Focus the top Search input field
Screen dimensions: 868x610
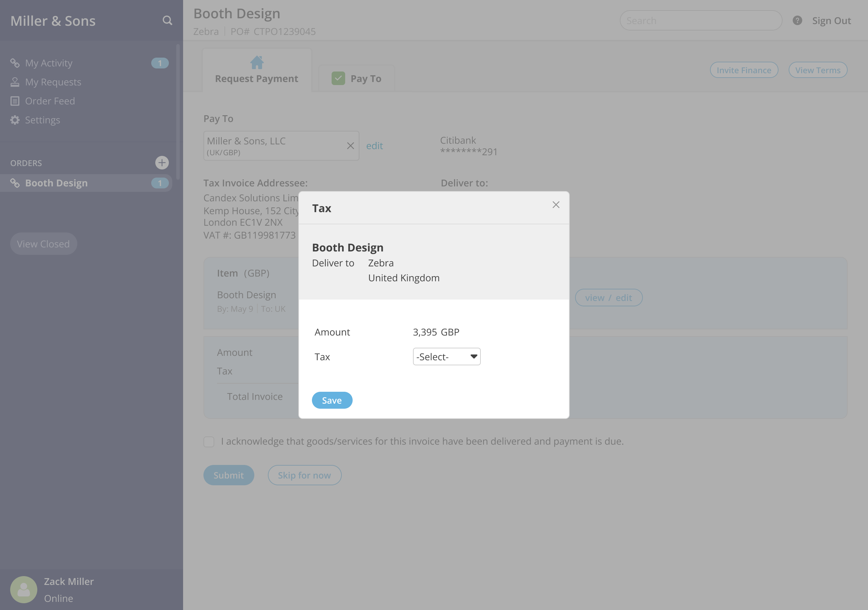[x=701, y=20]
